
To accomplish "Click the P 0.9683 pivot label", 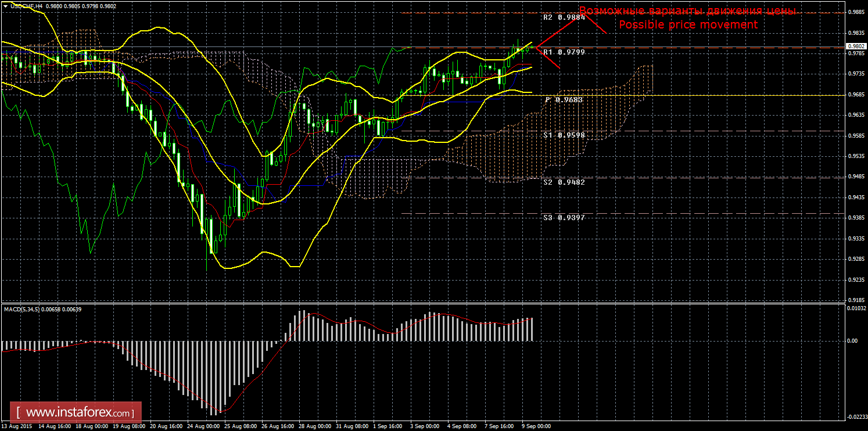I will coord(564,100).
